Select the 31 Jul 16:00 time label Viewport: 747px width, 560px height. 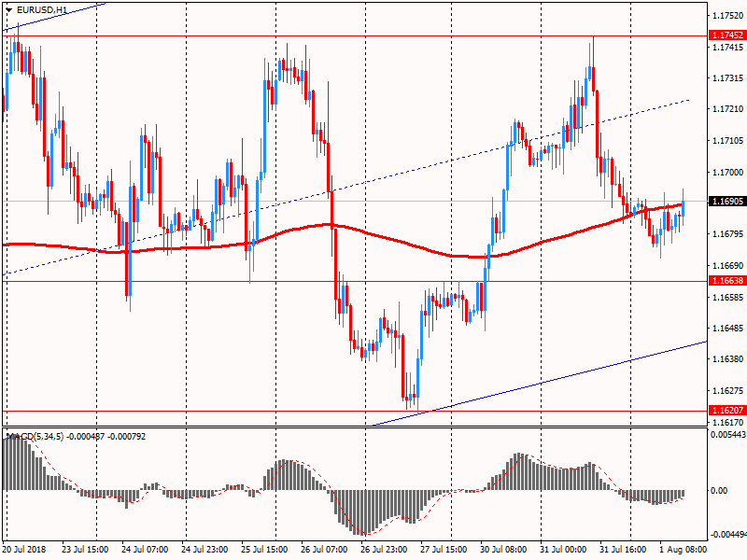pyautogui.click(x=623, y=549)
